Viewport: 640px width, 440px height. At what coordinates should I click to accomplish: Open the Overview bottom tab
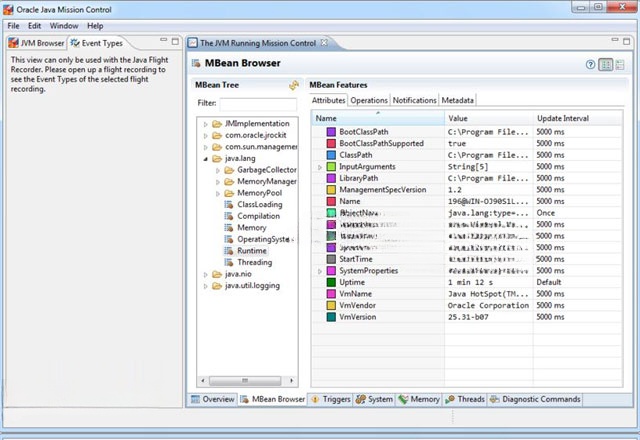click(213, 399)
